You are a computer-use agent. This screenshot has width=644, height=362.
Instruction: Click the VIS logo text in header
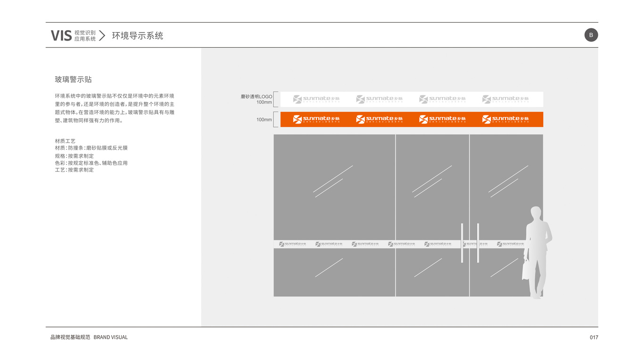pyautogui.click(x=61, y=35)
